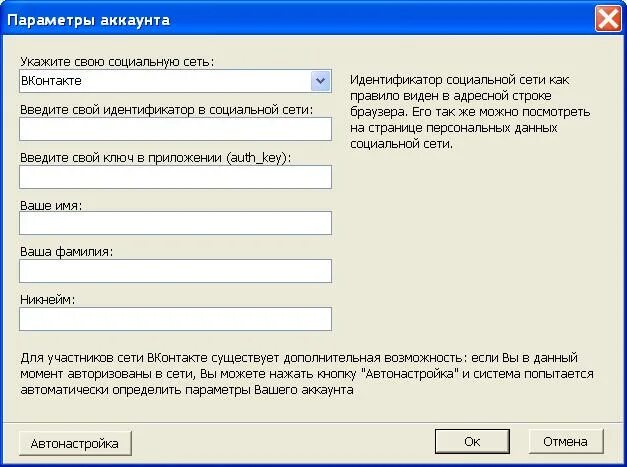Click the Ваша фамилия label
The height and width of the screenshot is (467, 627).
pyautogui.click(x=66, y=251)
